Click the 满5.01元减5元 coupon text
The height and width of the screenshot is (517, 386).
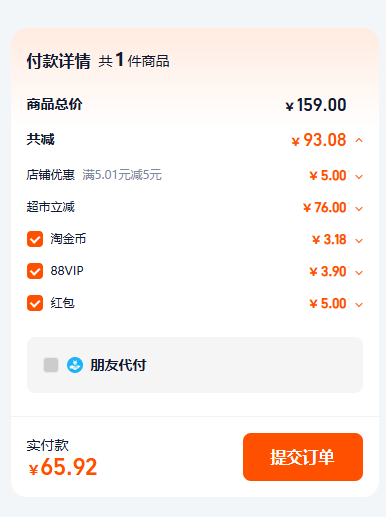[122, 175]
